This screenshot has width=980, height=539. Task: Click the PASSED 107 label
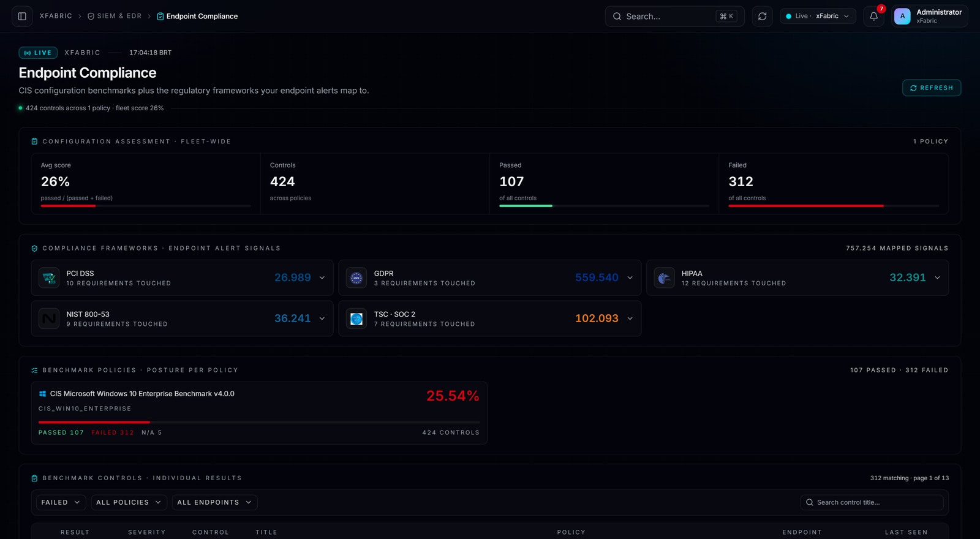click(61, 433)
